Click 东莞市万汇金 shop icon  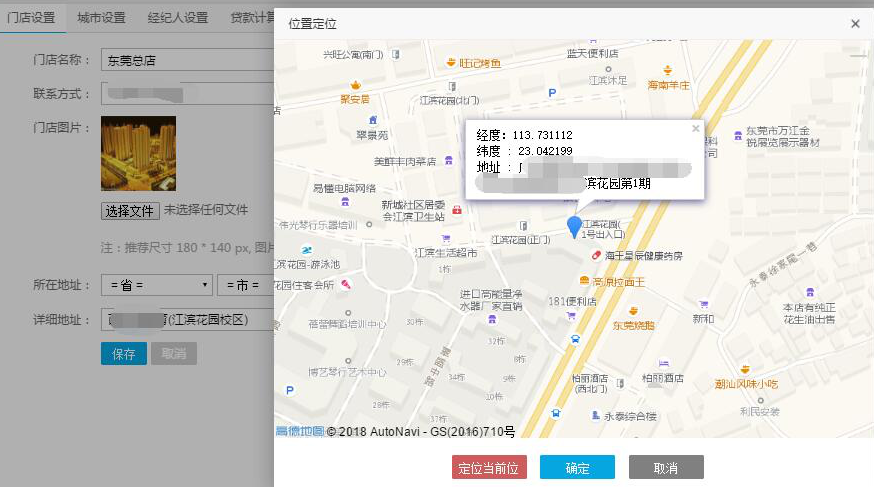pos(737,135)
